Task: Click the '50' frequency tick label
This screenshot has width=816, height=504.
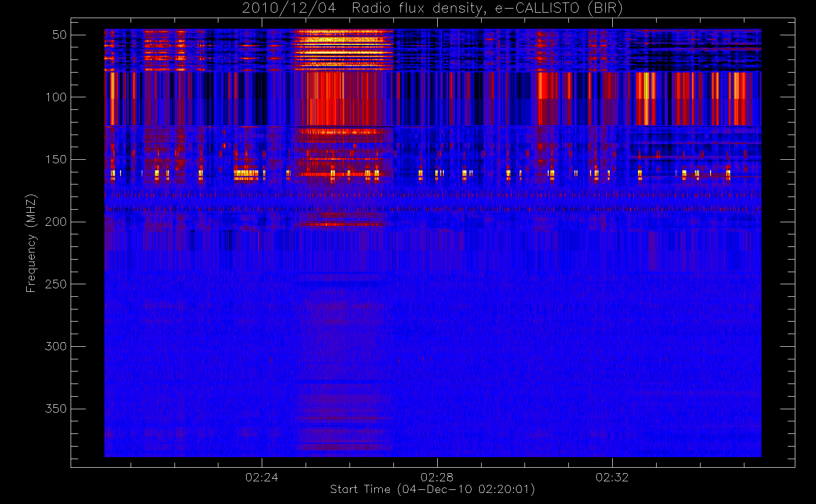Action: coord(60,35)
